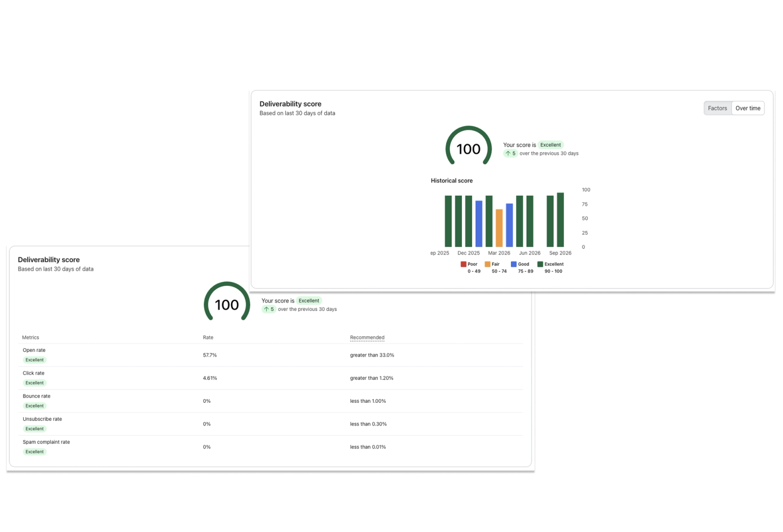Click the Metrics column header
Viewport: 783px width, 532px height.
tap(30, 337)
